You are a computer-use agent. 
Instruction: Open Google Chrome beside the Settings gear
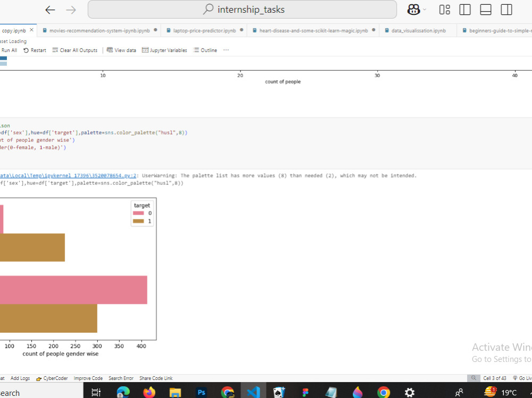(384, 392)
